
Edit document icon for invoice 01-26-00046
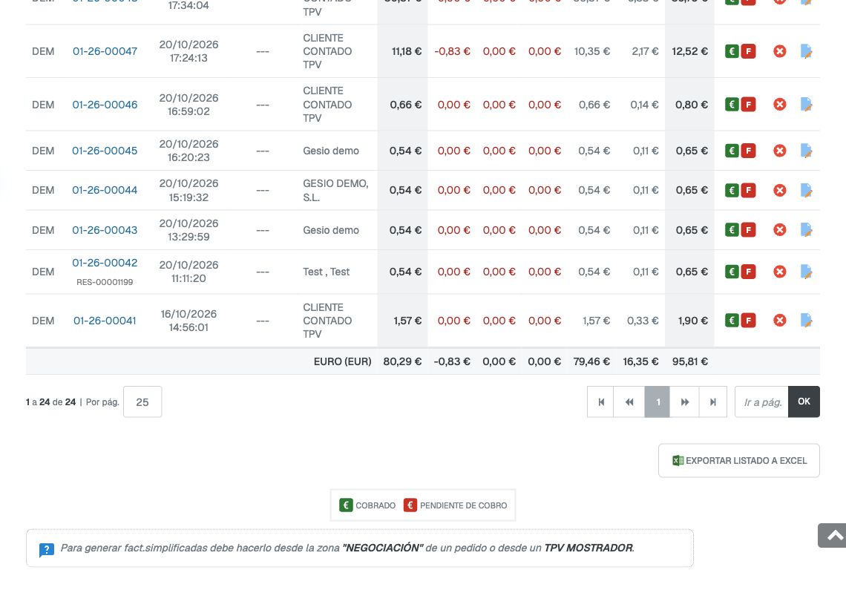[806, 104]
